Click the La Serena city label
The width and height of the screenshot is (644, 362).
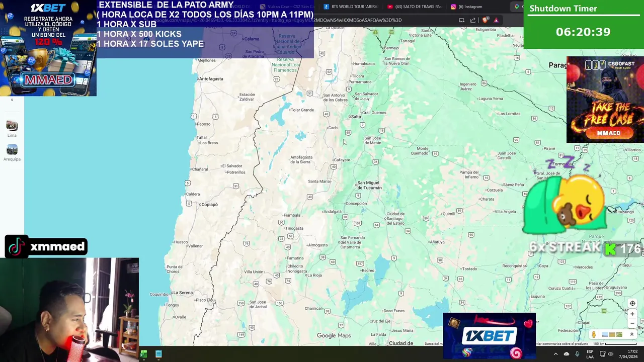[x=182, y=292]
